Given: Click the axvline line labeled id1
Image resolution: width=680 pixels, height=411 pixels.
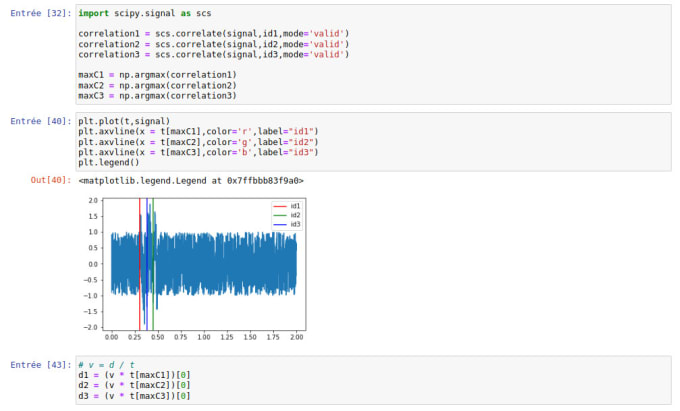Looking at the screenshot, I should (198, 131).
